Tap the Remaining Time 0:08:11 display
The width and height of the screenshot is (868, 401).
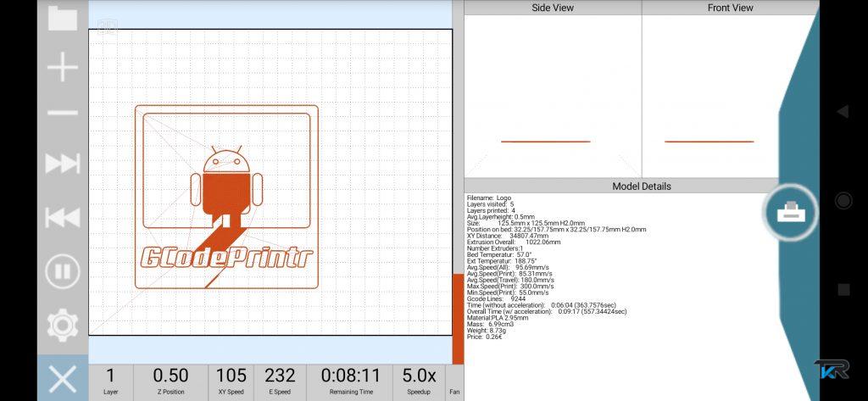(350, 382)
